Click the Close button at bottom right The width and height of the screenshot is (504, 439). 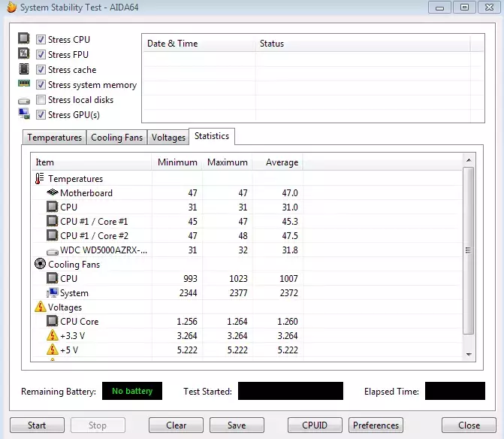469,425
